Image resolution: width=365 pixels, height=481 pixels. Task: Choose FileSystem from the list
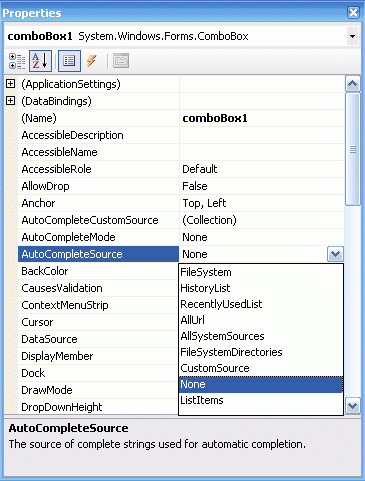coord(261,272)
